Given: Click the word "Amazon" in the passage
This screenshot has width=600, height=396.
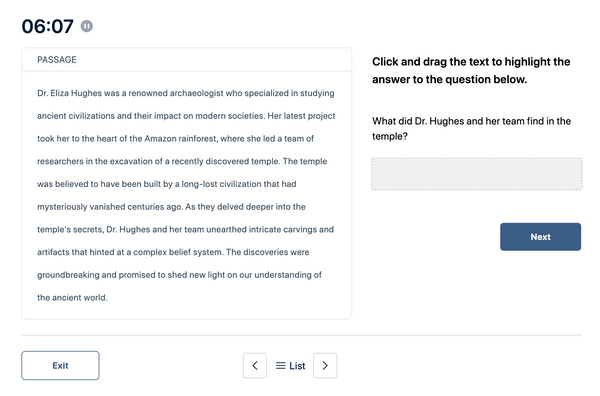Looking at the screenshot, I should (160, 139).
